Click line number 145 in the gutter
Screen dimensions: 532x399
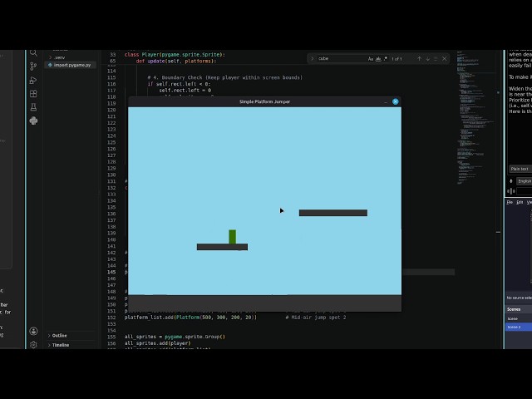(111, 272)
